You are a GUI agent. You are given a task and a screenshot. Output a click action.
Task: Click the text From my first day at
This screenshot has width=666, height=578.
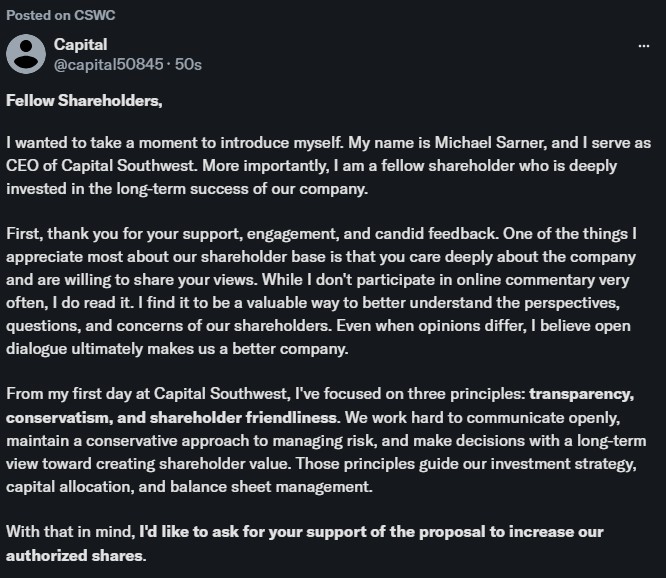pyautogui.click(x=78, y=394)
